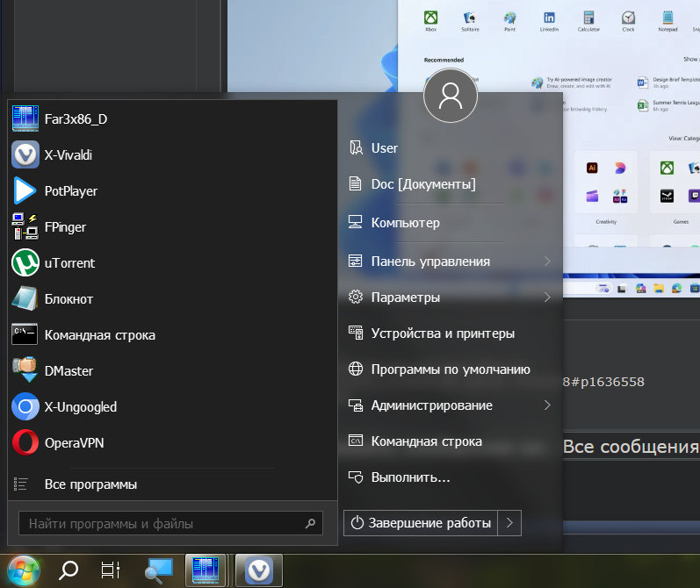This screenshot has height=588, width=700.
Task: Open Панель управления entry
Action: tap(450, 261)
